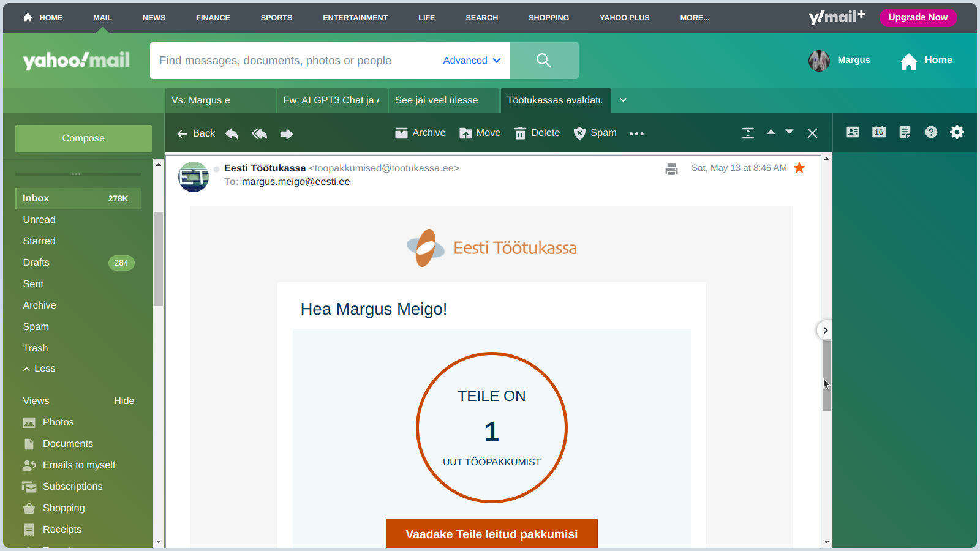Click the Yahoo Mail logo
The width and height of the screenshot is (980, 551).
click(77, 60)
